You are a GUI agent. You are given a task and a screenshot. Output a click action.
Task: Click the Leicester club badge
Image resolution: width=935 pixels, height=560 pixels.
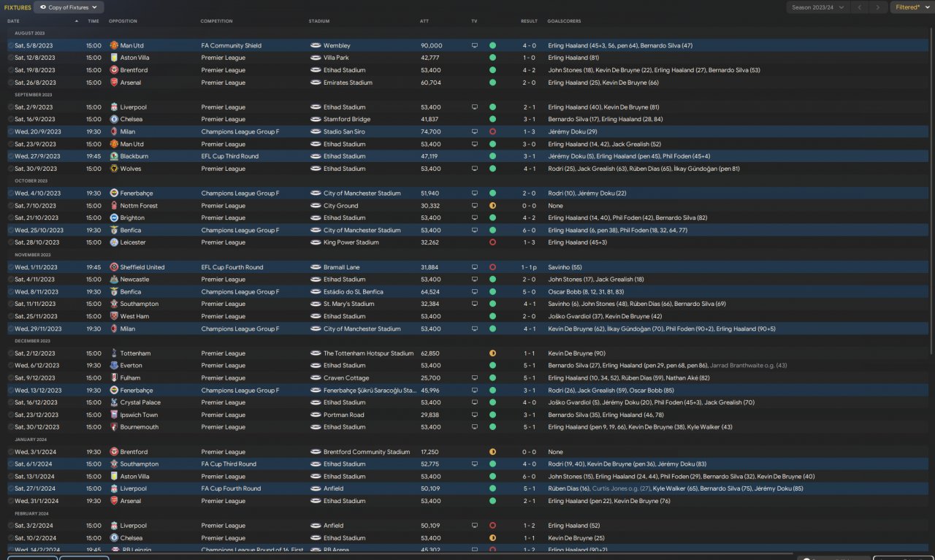[x=114, y=242]
